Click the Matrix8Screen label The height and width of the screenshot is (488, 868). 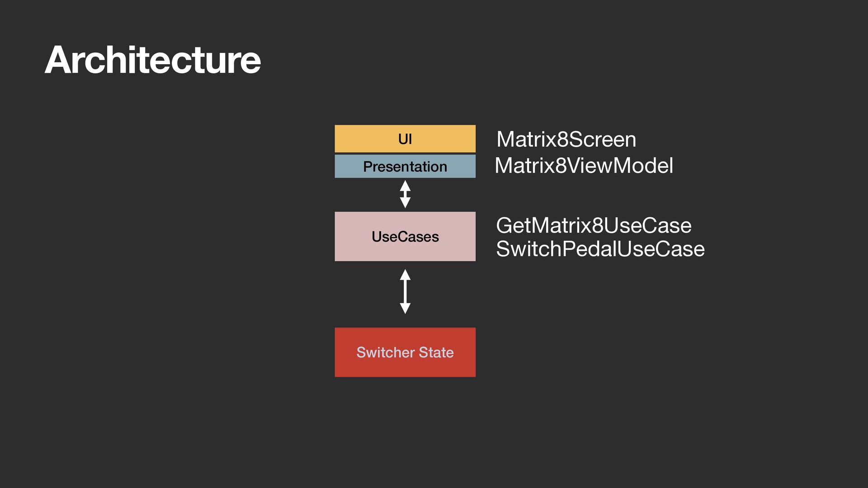pos(566,139)
